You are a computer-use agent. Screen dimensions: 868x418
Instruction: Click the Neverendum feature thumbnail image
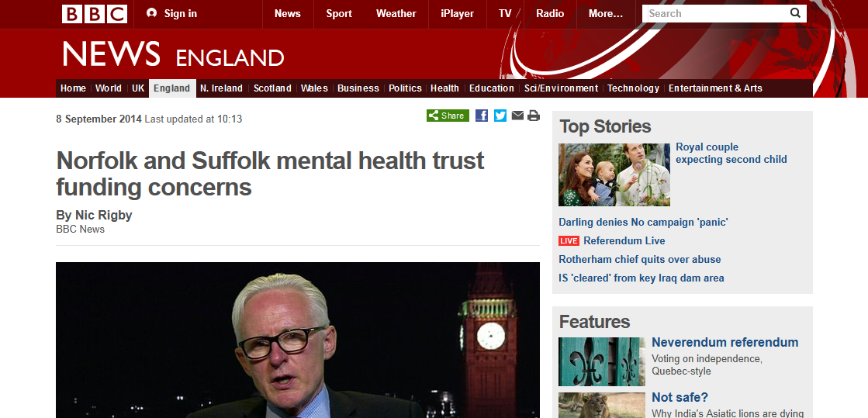click(602, 361)
